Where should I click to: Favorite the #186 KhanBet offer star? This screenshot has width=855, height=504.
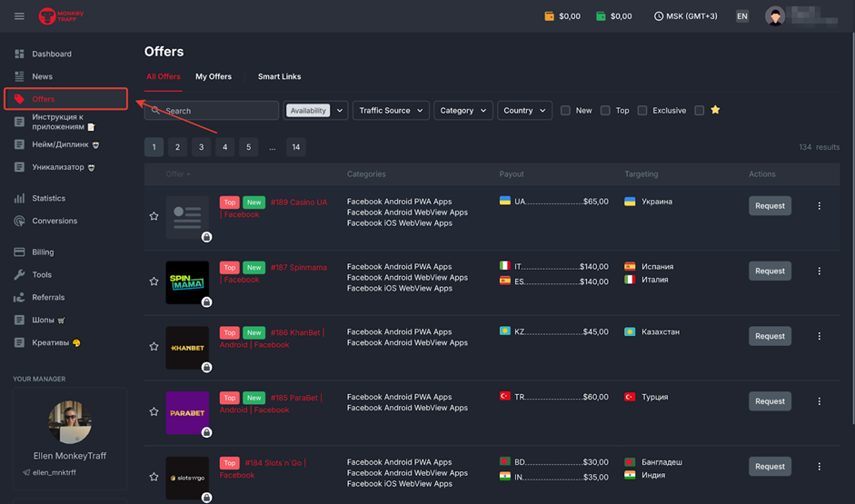[154, 347]
